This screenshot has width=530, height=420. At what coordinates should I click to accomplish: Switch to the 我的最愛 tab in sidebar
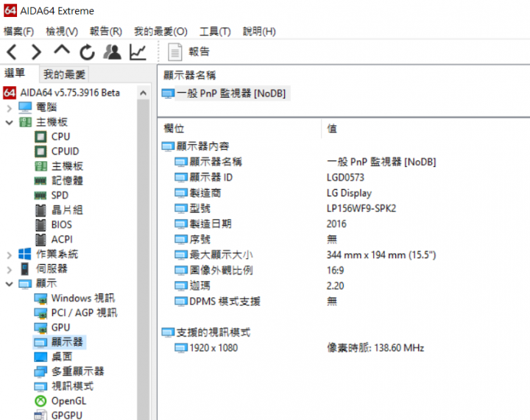click(x=64, y=74)
